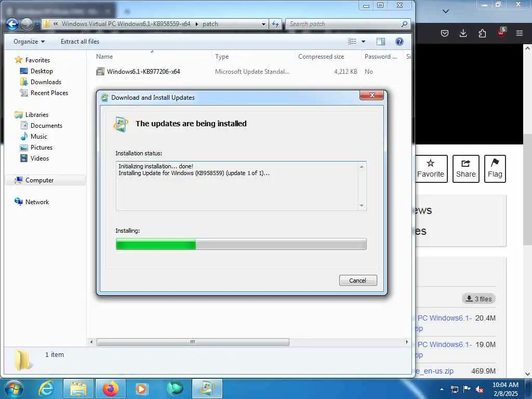This screenshot has width=532, height=399.
Task: Click the installation progress bar
Action: point(241,244)
